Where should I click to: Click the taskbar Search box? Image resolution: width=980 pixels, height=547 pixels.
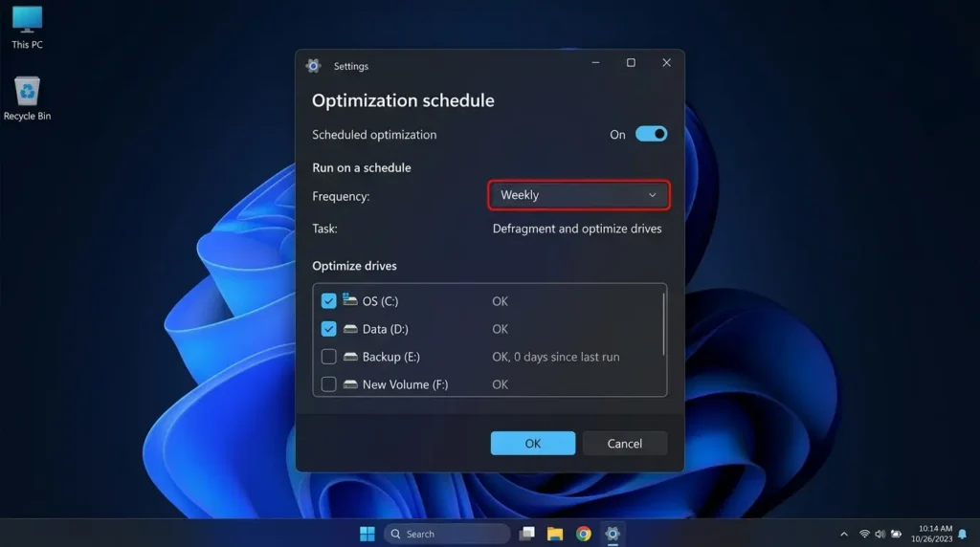[448, 534]
